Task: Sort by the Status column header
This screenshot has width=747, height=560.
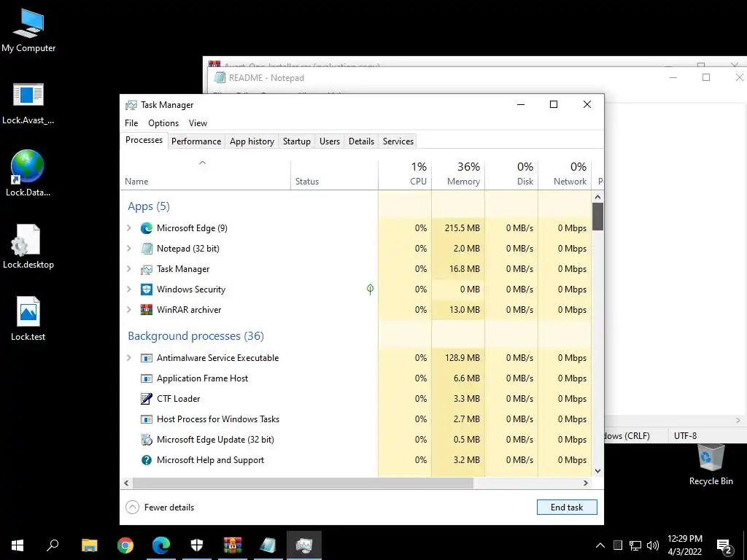Action: pyautogui.click(x=334, y=175)
